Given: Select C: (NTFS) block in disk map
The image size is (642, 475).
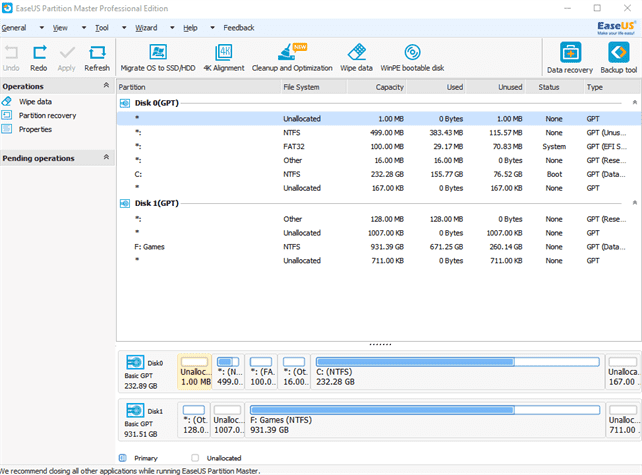Looking at the screenshot, I should [458, 372].
